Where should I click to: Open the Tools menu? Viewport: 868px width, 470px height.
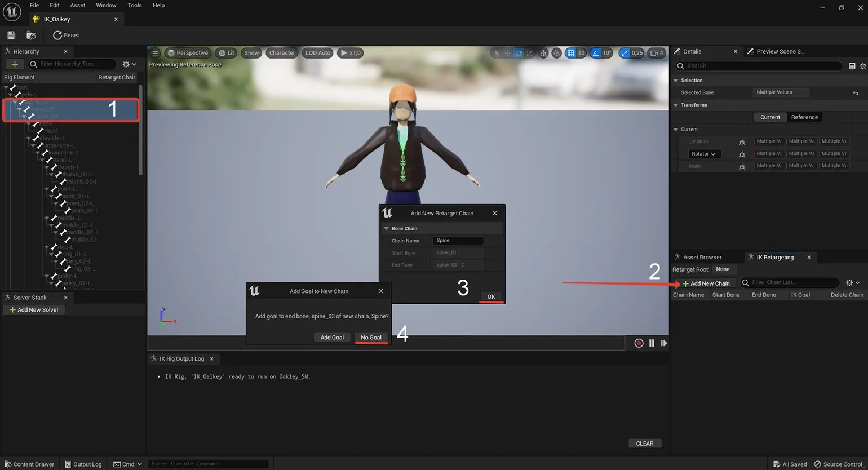click(134, 5)
